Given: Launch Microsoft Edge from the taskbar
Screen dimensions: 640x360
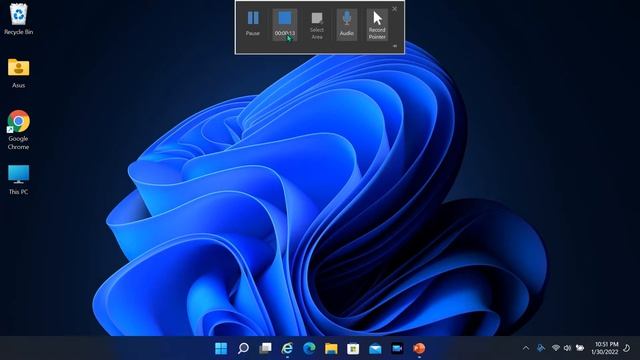Looking at the screenshot, I should tap(309, 348).
